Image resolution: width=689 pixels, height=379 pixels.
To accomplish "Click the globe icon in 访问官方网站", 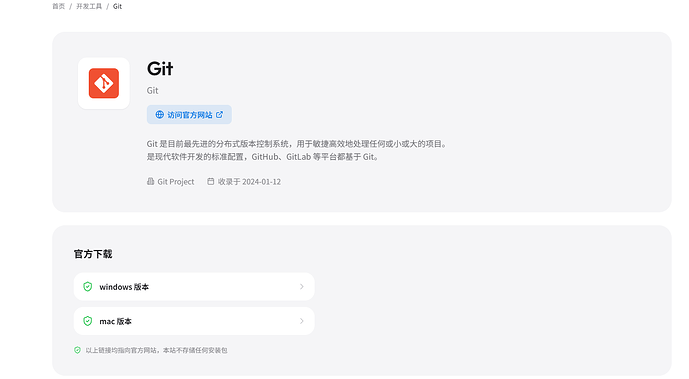I will click(x=160, y=115).
